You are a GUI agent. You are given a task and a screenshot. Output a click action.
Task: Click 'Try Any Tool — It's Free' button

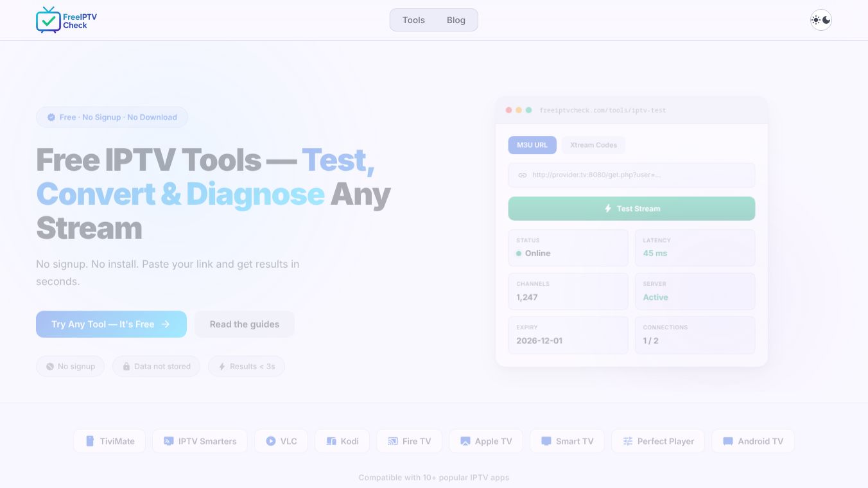pos(111,324)
